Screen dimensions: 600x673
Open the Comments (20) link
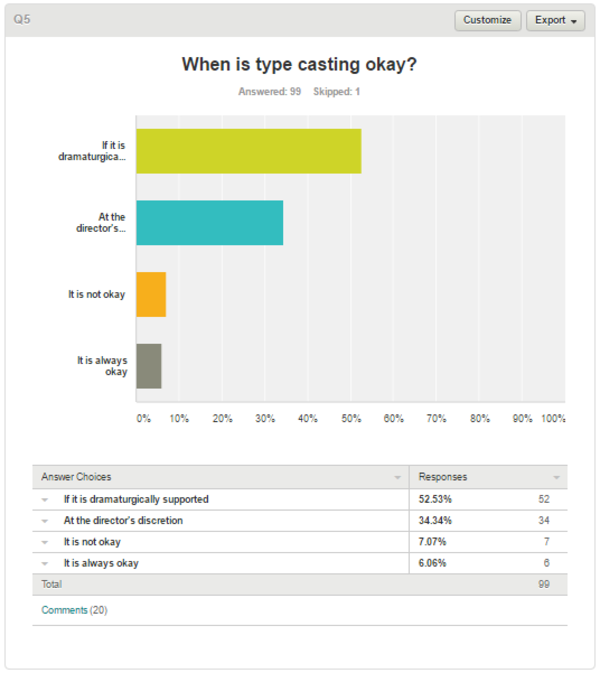74,610
